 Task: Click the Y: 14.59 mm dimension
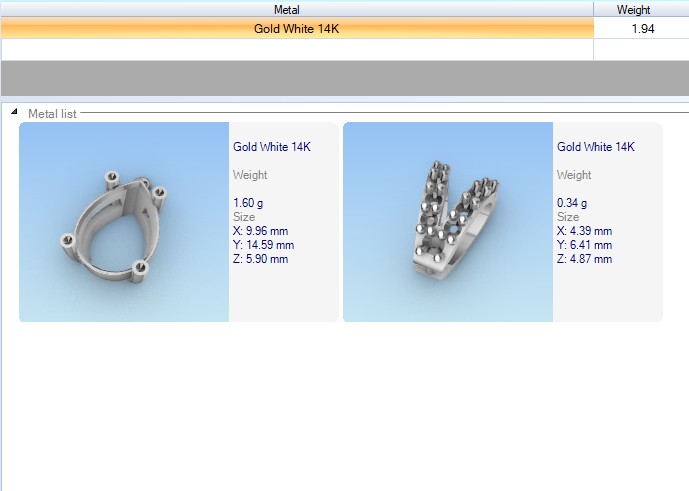pyautogui.click(x=265, y=245)
